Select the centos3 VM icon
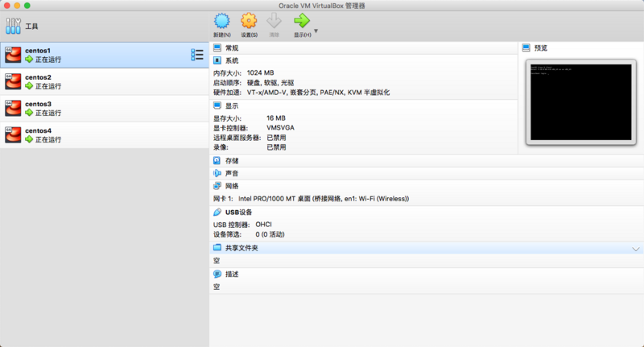The width and height of the screenshot is (644, 347). [13, 108]
